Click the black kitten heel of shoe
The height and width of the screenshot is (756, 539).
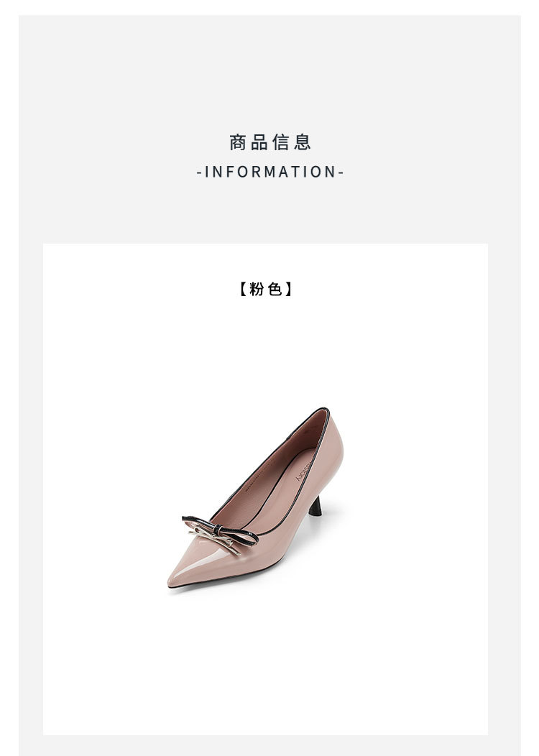pyautogui.click(x=315, y=507)
